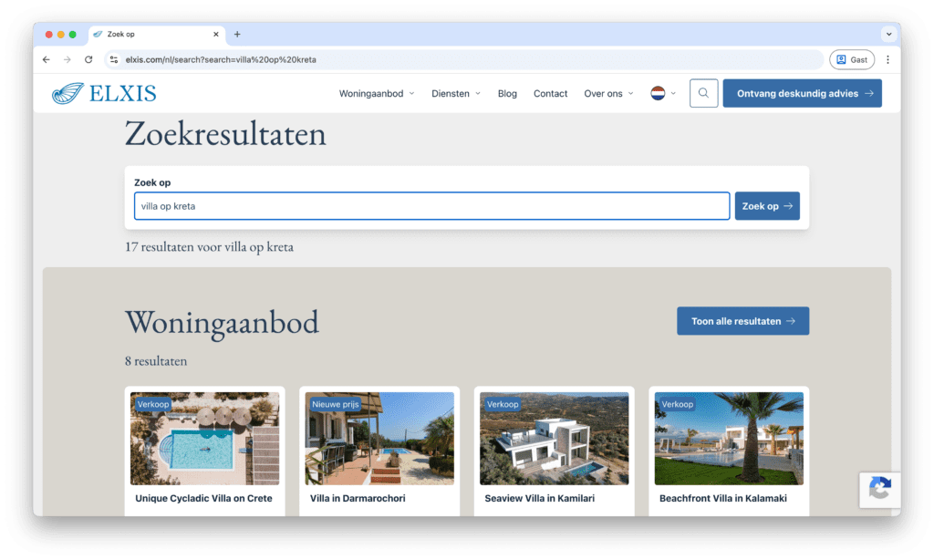Expand the Diensten dropdown menu
The width and height of the screenshot is (934, 560).
(x=456, y=93)
